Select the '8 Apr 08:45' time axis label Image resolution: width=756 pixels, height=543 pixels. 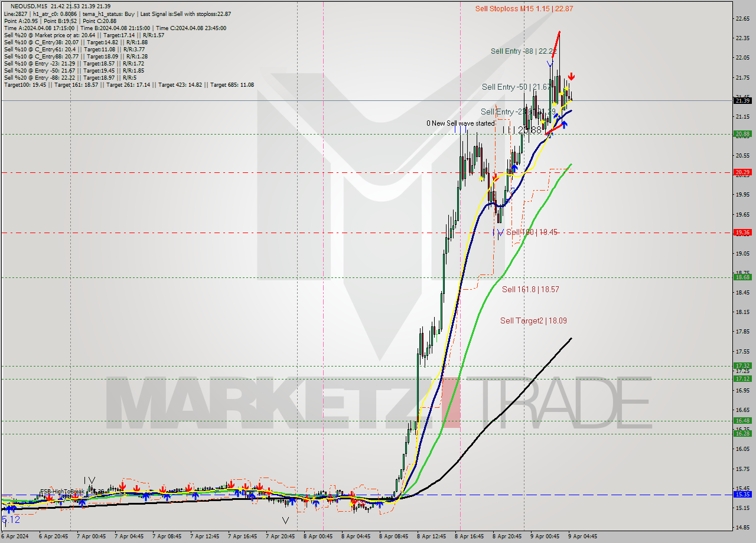pyautogui.click(x=394, y=537)
